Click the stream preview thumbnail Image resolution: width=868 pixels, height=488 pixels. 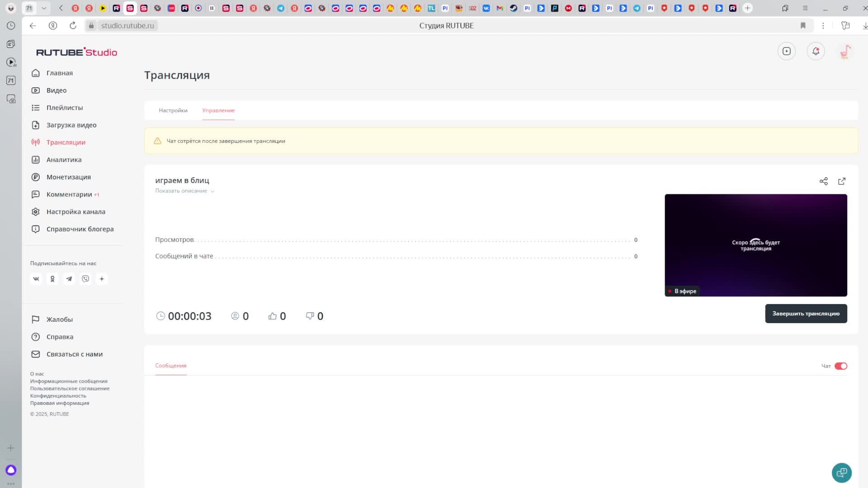756,245
